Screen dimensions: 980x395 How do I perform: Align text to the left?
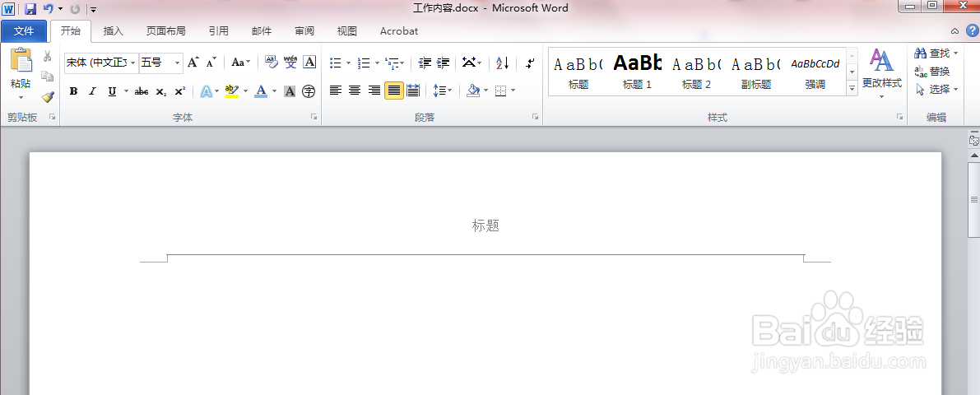[336, 91]
